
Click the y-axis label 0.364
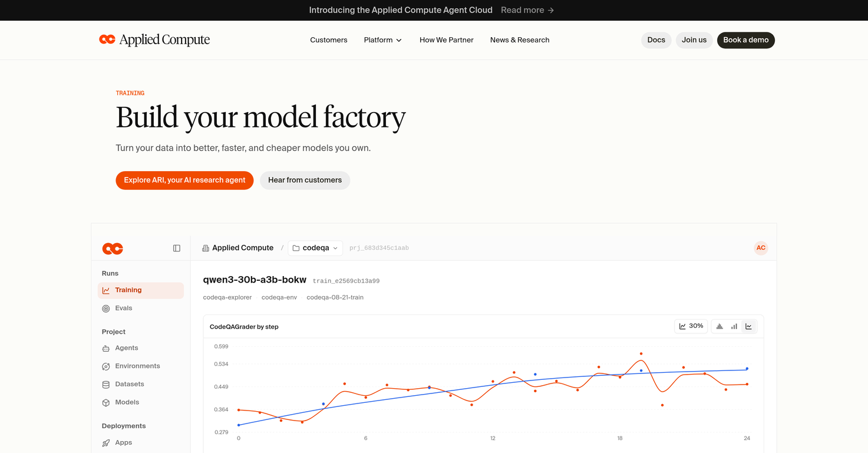(x=221, y=409)
